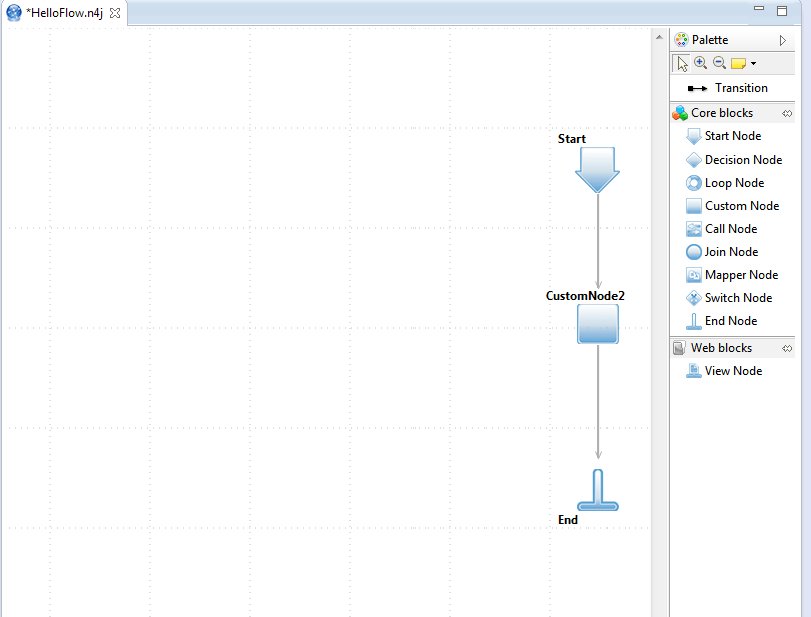Pick the End Node tool
Viewport: 811px width, 617px height.
[x=730, y=321]
